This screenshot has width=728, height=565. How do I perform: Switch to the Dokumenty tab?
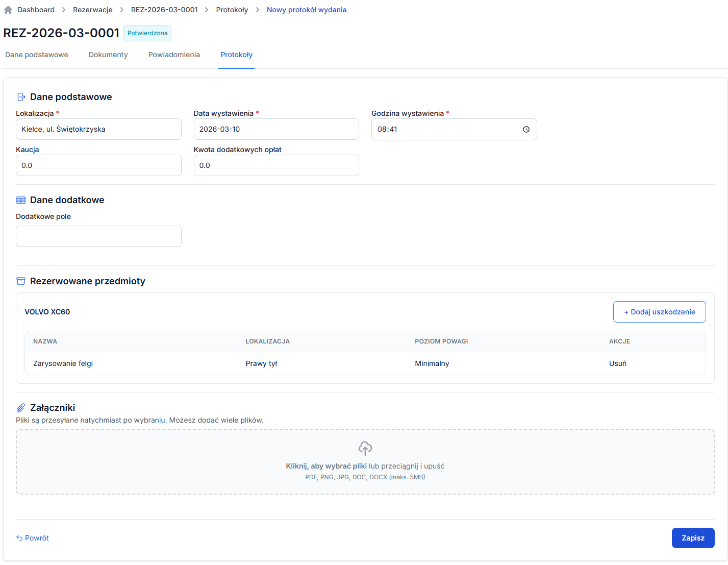(x=108, y=55)
